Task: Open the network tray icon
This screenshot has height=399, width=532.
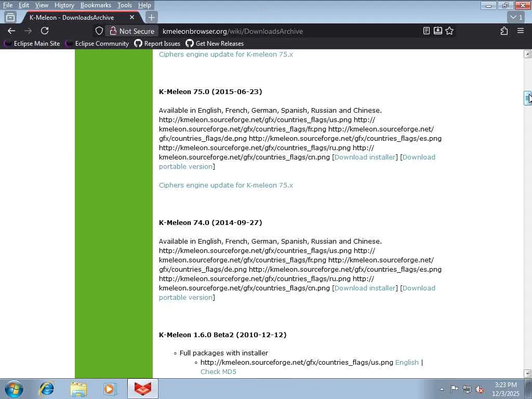Action: pos(467,389)
